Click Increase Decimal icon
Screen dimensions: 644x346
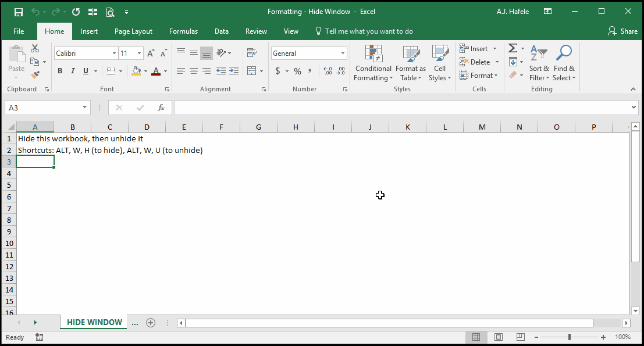[328, 71]
